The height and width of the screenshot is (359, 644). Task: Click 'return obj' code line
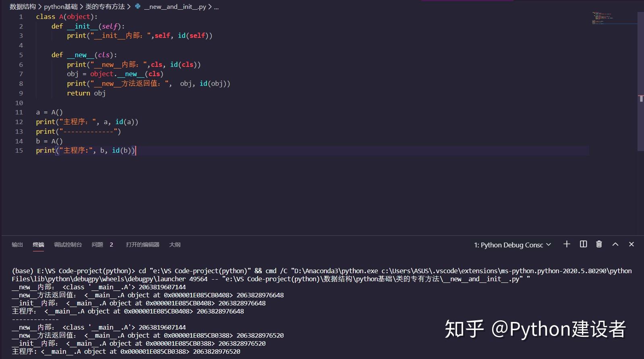86,93
